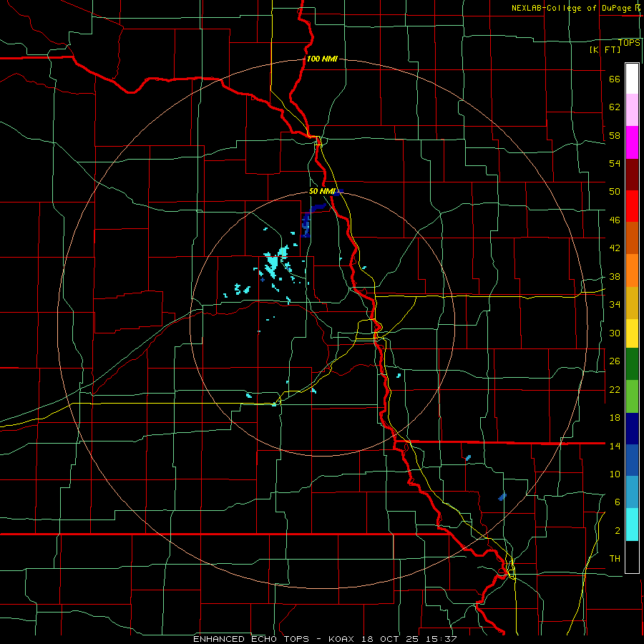This screenshot has height=644, width=644.
Task: Click the bright red 50 kft legend swatch
Action: 632,206
